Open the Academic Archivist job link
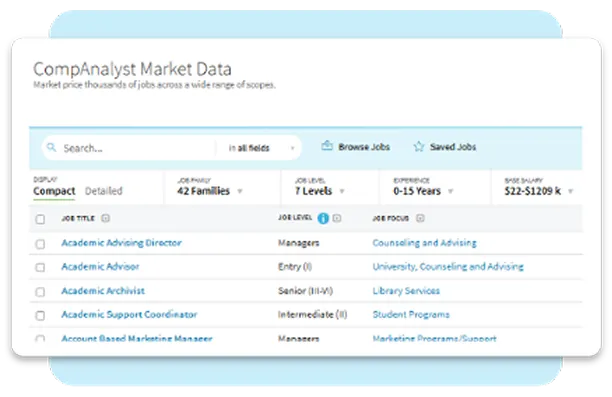612x397 pixels. (103, 291)
